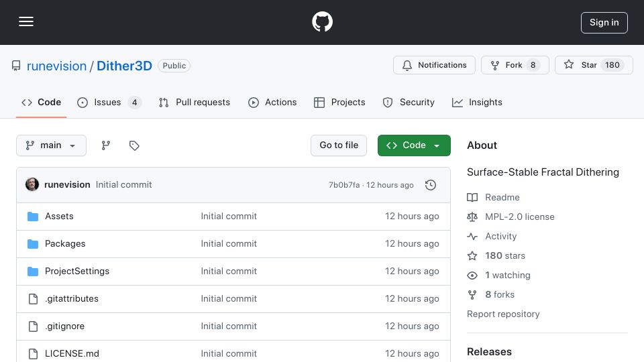Click the Sign in button
Viewport: 644px width, 362px height.
point(604,23)
